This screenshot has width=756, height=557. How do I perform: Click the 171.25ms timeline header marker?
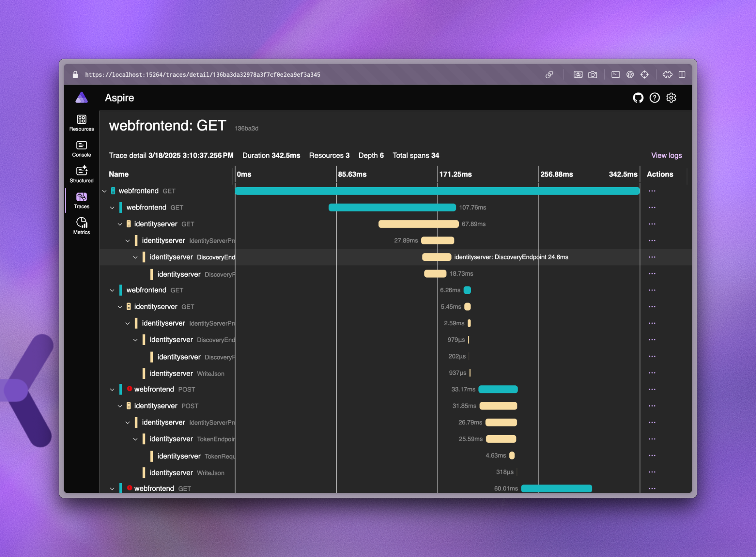[x=455, y=174]
